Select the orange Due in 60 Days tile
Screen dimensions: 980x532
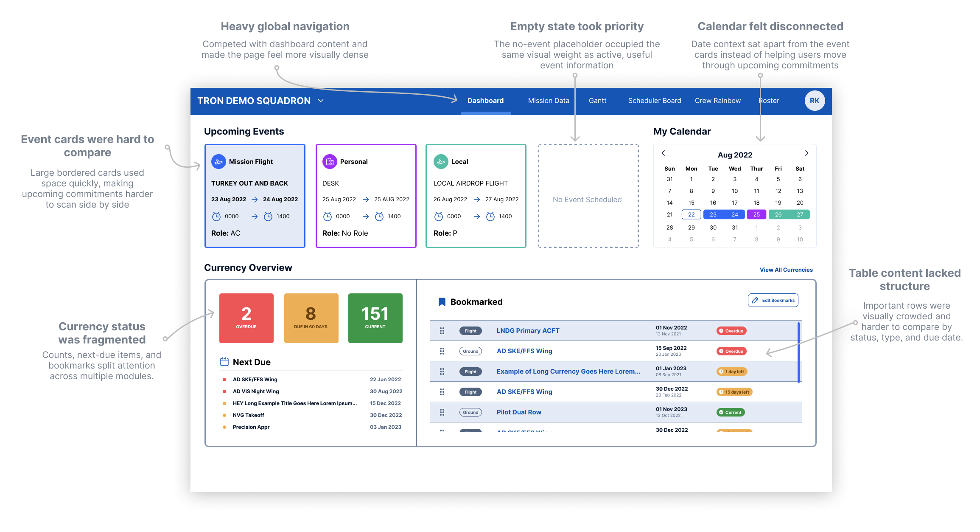(311, 318)
